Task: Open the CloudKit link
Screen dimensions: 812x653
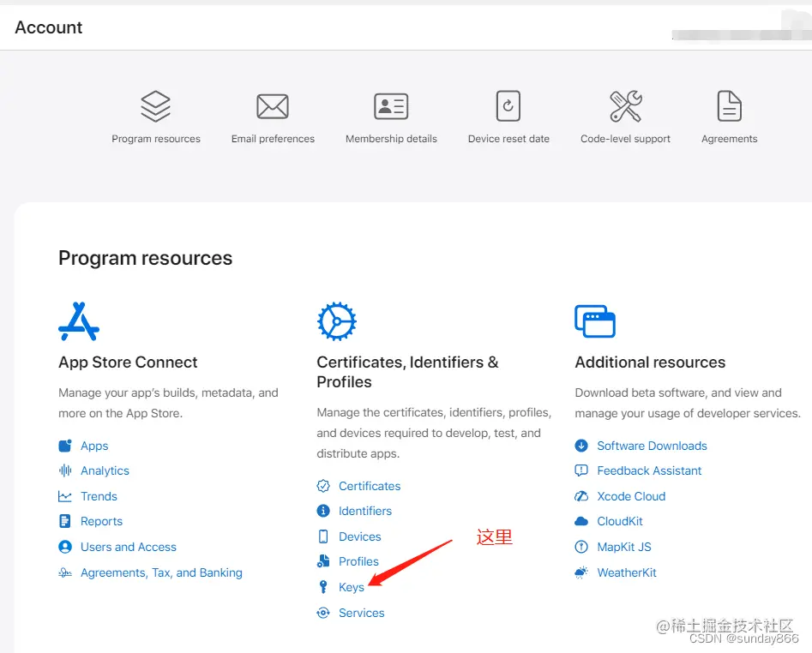Action: [620, 521]
